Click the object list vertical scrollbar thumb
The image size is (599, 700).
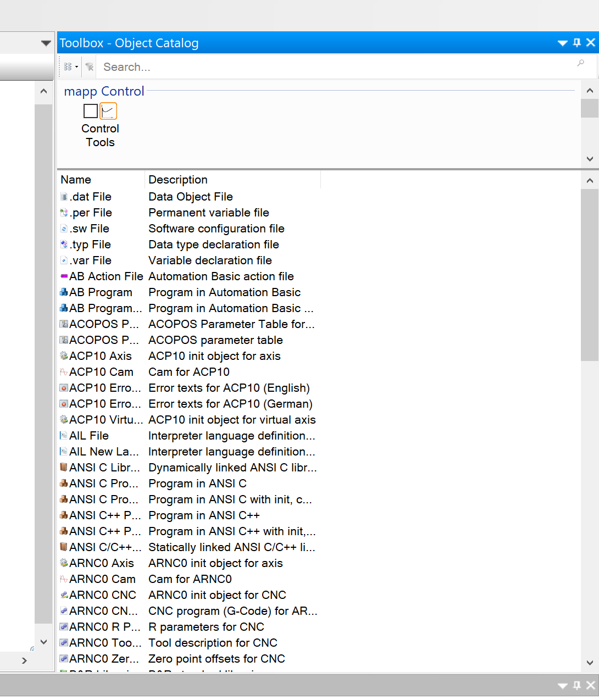click(590, 275)
